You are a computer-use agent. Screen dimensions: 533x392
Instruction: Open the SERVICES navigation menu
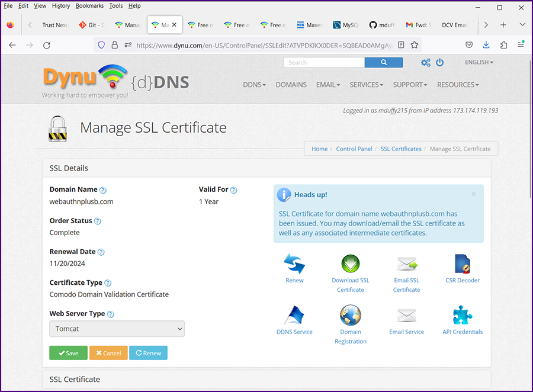(x=366, y=85)
